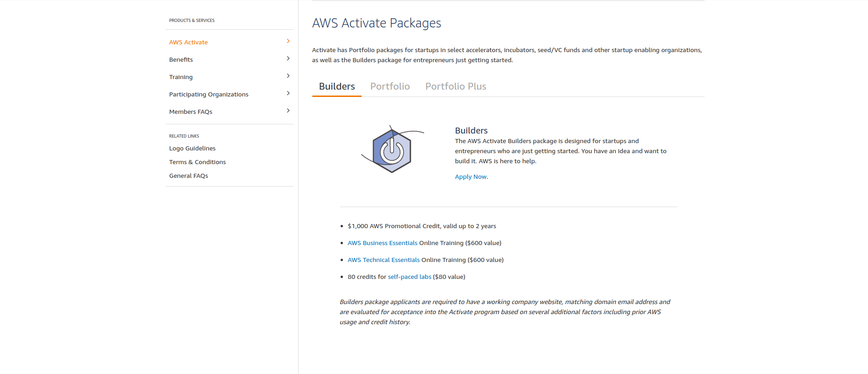
Task: Click the Members FAQs chevron arrow
Action: coord(288,111)
